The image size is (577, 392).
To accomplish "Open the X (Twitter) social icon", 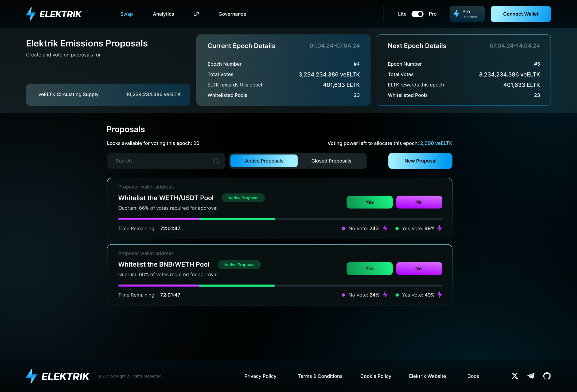I will click(515, 376).
